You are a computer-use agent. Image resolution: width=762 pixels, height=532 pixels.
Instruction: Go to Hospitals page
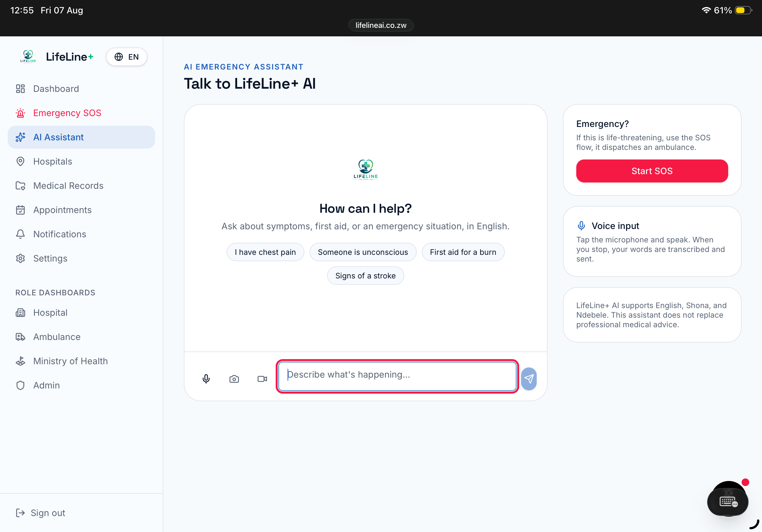point(81,161)
